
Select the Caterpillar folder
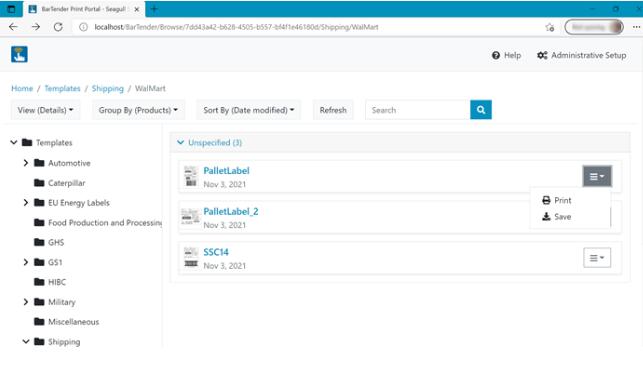60,183
